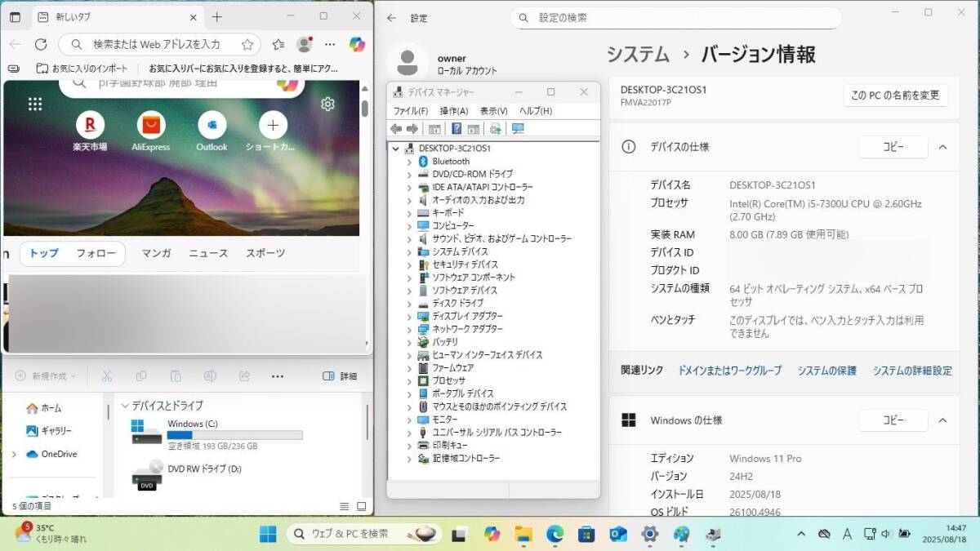Switch to the フォロー tab in Edge feed

pyautogui.click(x=96, y=254)
